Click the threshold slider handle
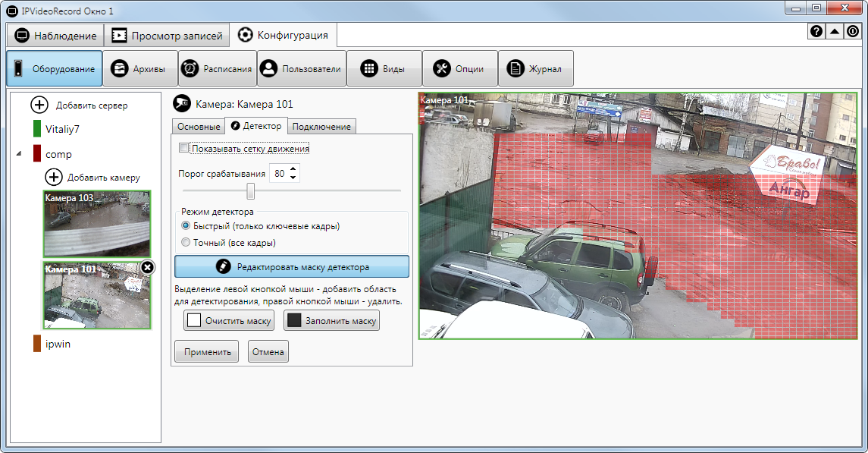The width and height of the screenshot is (868, 453). tap(250, 191)
